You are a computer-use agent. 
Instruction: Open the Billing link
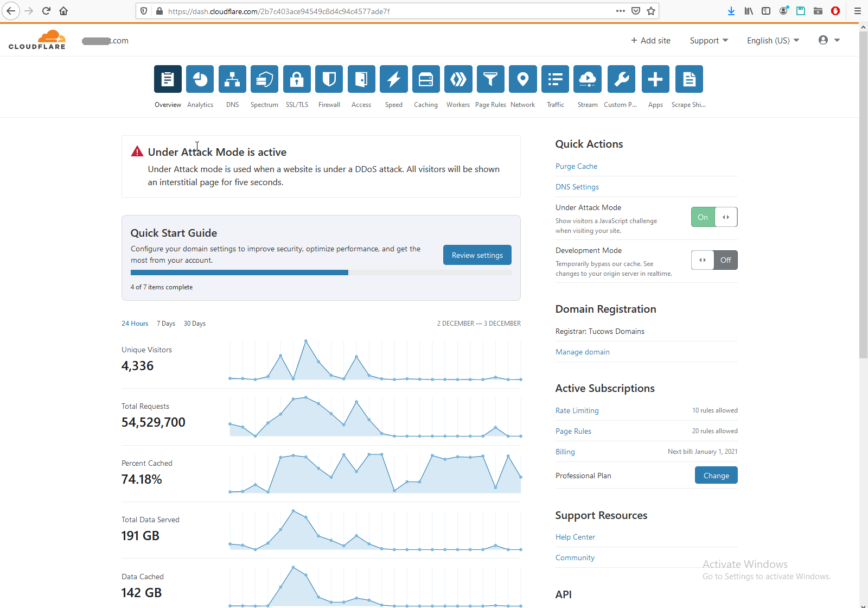tap(565, 452)
